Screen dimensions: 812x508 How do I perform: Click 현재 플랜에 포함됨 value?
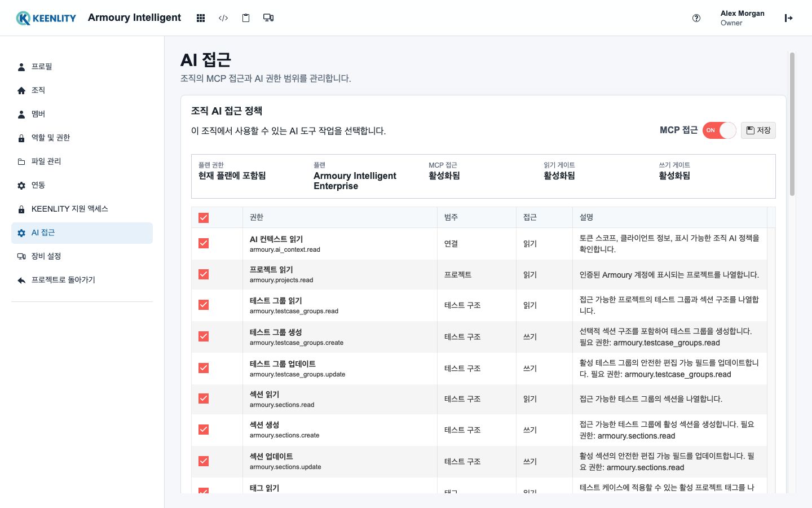[232, 176]
